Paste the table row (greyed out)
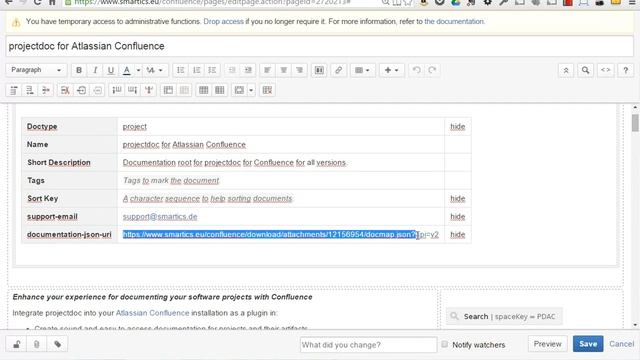 click(x=97, y=90)
